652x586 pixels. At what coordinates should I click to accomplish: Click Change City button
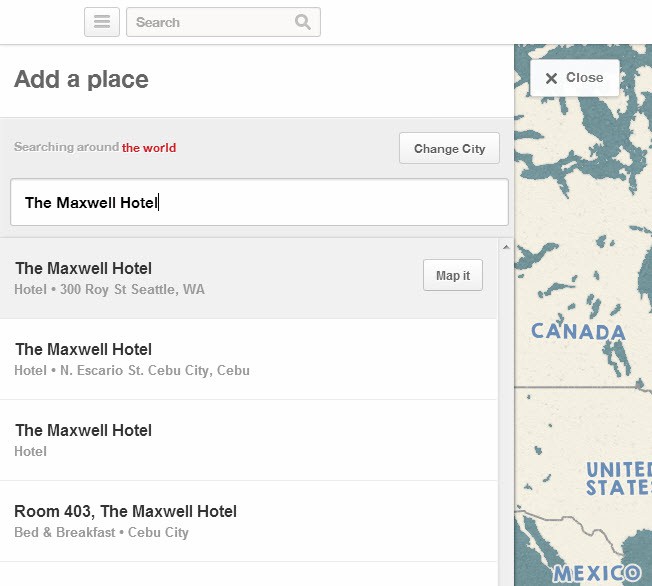point(449,148)
